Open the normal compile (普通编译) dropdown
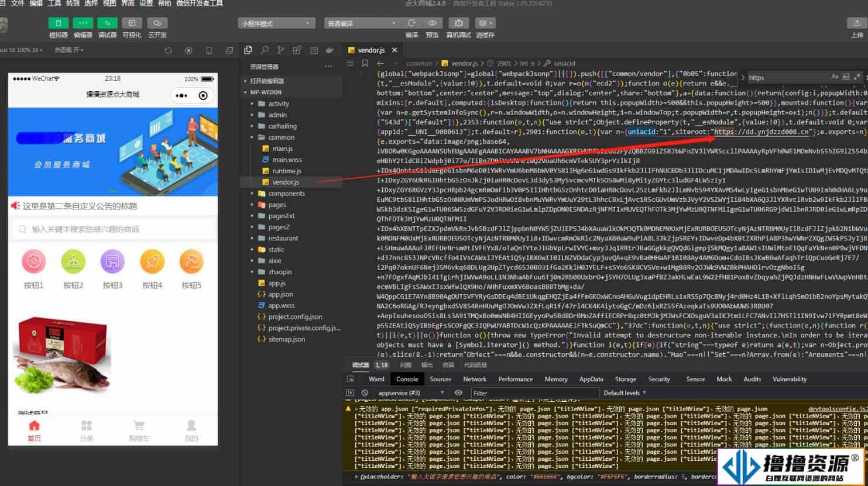Viewport: 868px width, 486px height. 361,23
